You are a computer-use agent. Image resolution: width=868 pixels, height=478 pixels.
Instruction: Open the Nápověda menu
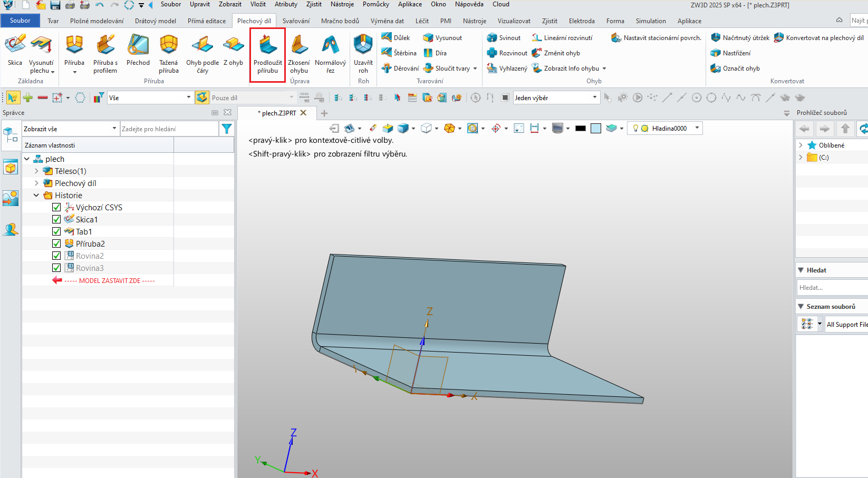(x=469, y=4)
